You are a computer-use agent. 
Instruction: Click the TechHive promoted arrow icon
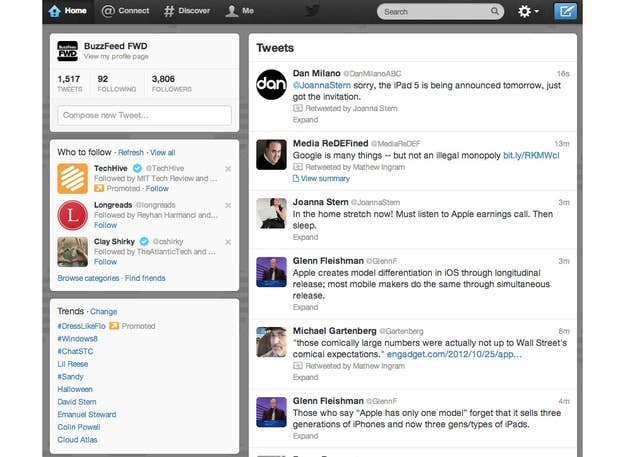click(x=99, y=188)
